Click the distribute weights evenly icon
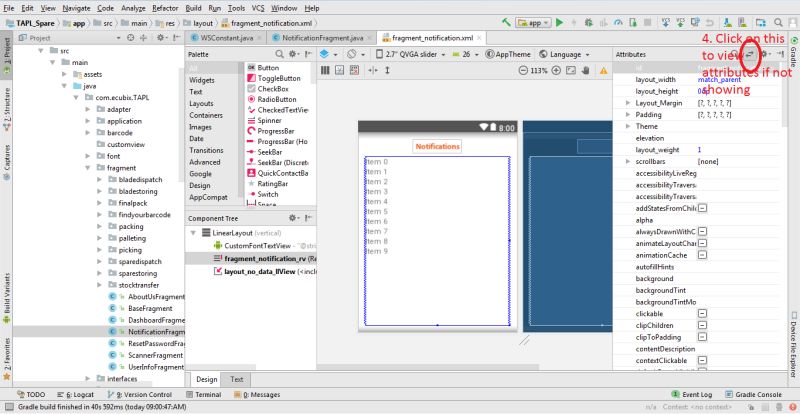Viewport: 800px width, 414px height. point(339,70)
